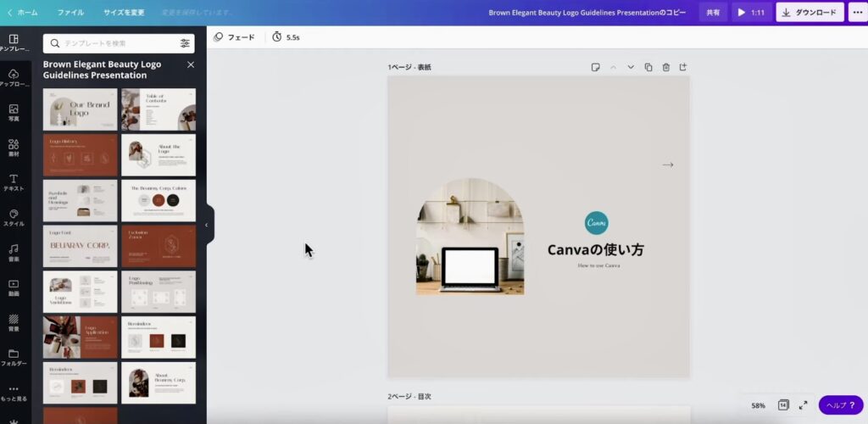Click the template search field
The image size is (868, 424).
pyautogui.click(x=119, y=43)
